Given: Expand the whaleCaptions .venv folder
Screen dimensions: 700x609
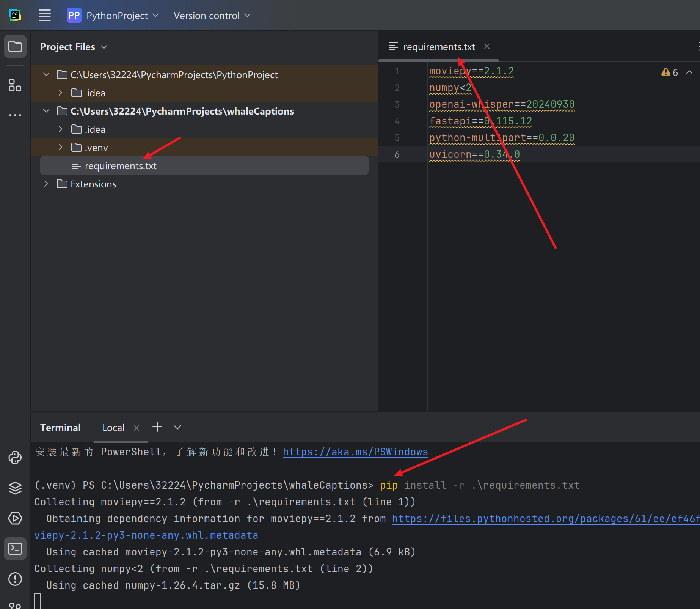Looking at the screenshot, I should tap(60, 148).
